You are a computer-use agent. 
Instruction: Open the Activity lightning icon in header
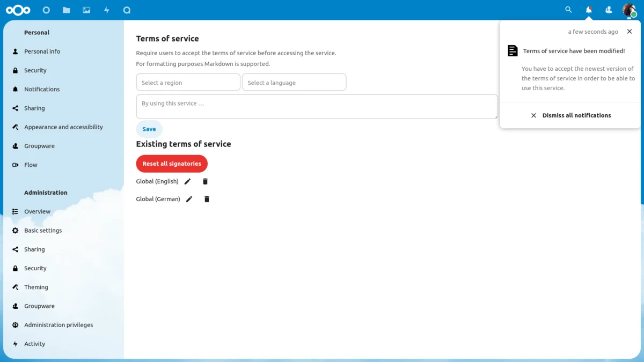[107, 10]
